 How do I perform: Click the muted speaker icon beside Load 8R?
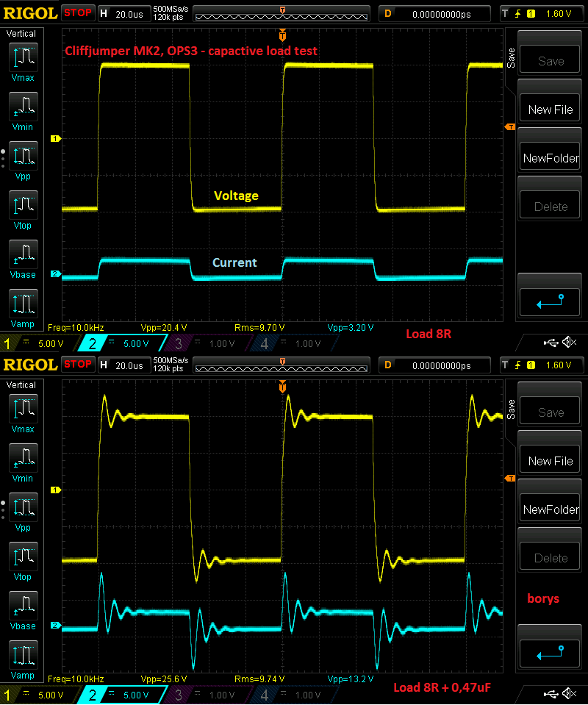pos(570,343)
